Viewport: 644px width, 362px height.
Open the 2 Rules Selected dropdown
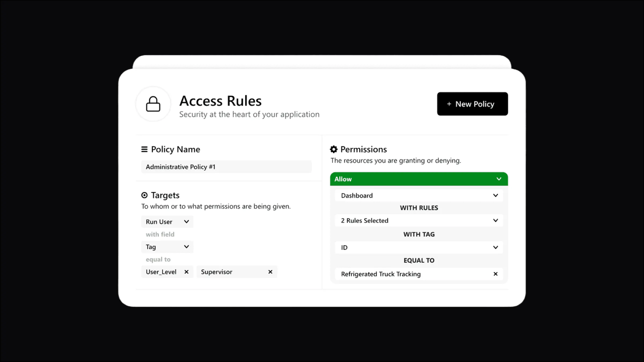tap(495, 220)
